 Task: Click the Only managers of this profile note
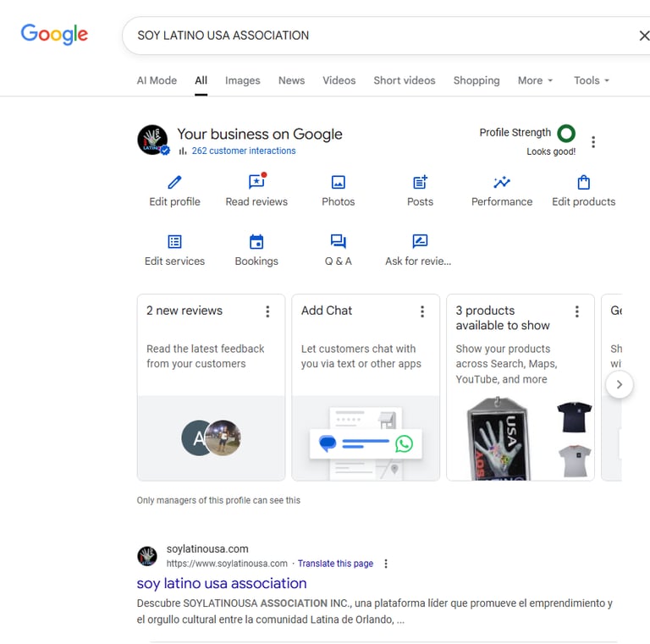(218, 501)
